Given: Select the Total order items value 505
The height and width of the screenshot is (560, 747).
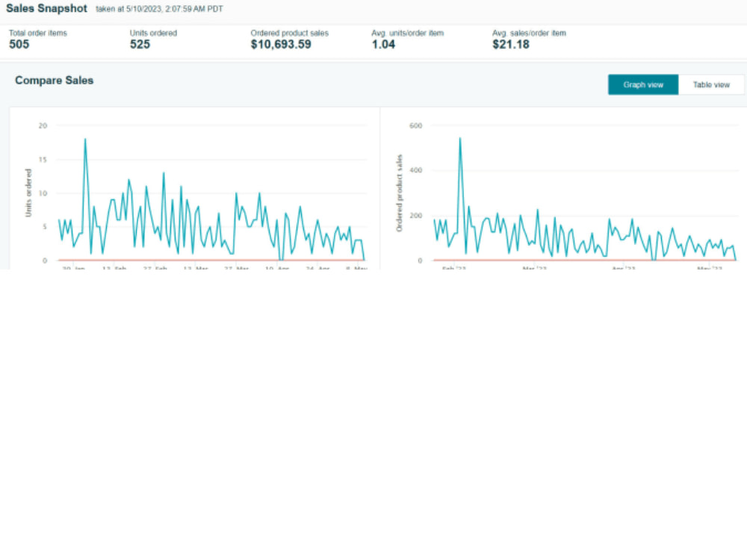Looking at the screenshot, I should [x=19, y=44].
